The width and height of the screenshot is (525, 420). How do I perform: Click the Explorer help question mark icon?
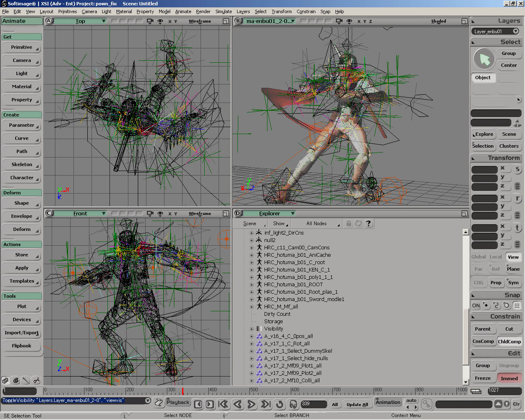(368, 224)
